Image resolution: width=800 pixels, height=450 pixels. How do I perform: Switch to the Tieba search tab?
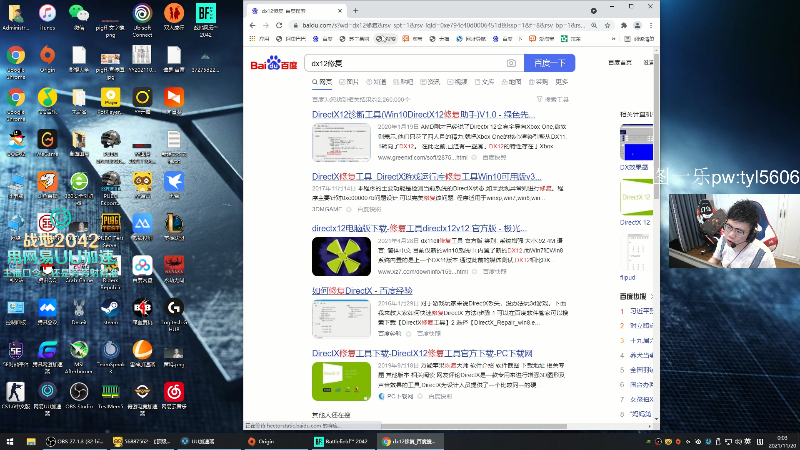pos(403,82)
